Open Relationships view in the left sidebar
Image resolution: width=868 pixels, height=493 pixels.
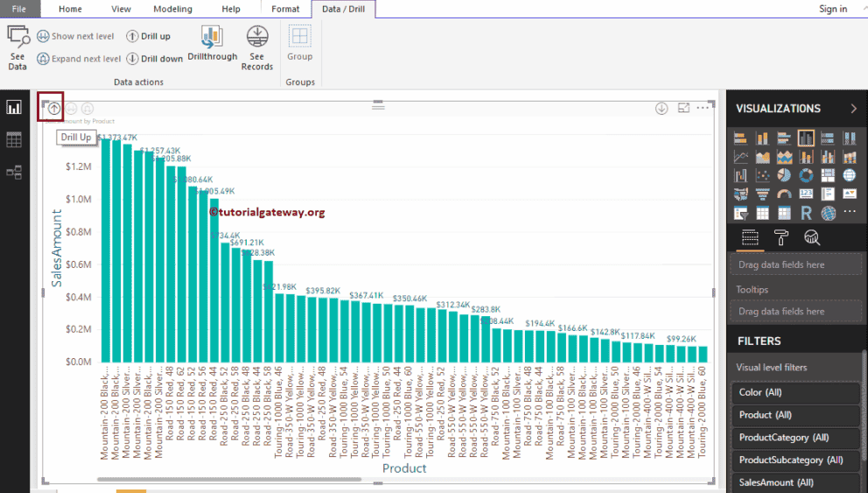click(14, 173)
